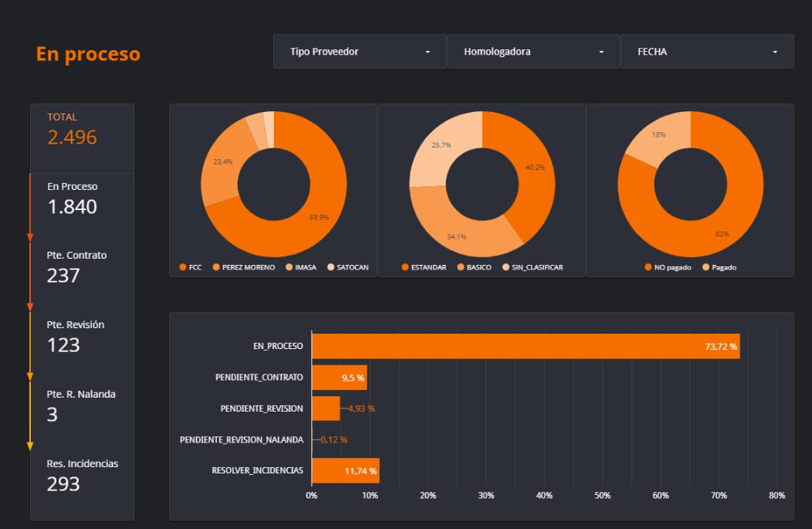Click the RESOLVER_INCIDENCIAS bar
The image size is (812, 529).
pyautogui.click(x=347, y=470)
